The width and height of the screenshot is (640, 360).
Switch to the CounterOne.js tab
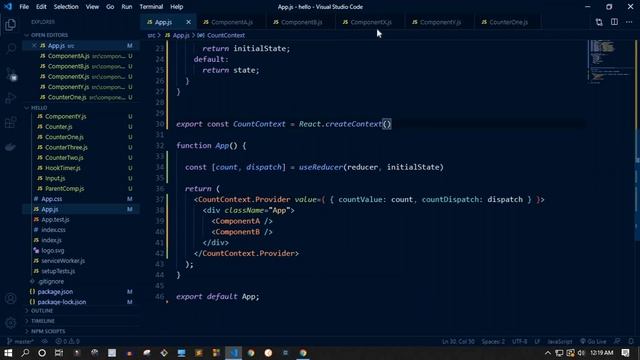[x=509, y=22]
